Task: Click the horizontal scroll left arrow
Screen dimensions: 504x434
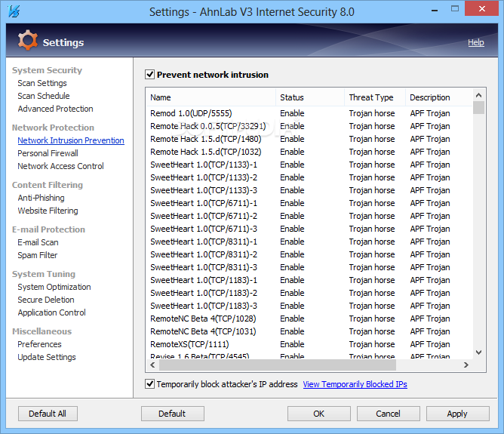Action: coord(152,365)
